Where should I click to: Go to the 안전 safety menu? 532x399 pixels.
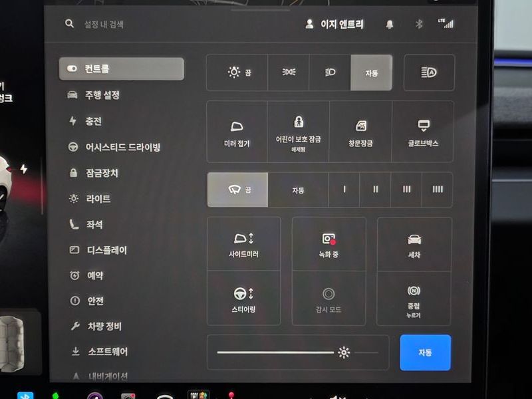click(x=86, y=301)
